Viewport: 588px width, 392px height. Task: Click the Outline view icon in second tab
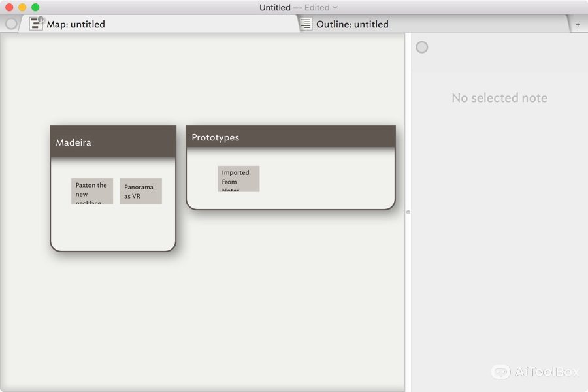(306, 24)
